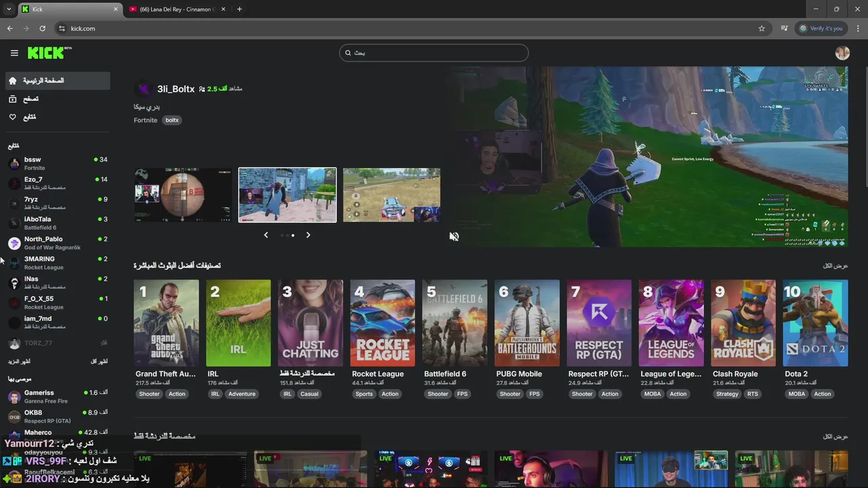Open Grand Theft Auto category card

click(x=166, y=323)
